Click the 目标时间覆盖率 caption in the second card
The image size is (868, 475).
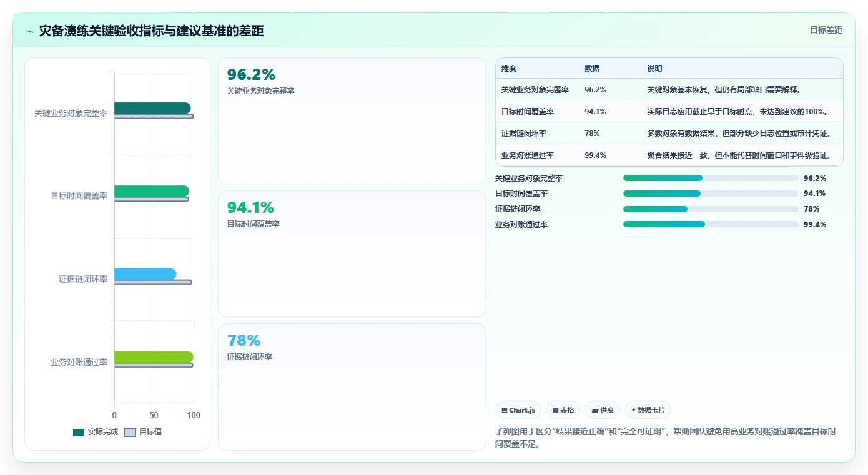tap(253, 224)
